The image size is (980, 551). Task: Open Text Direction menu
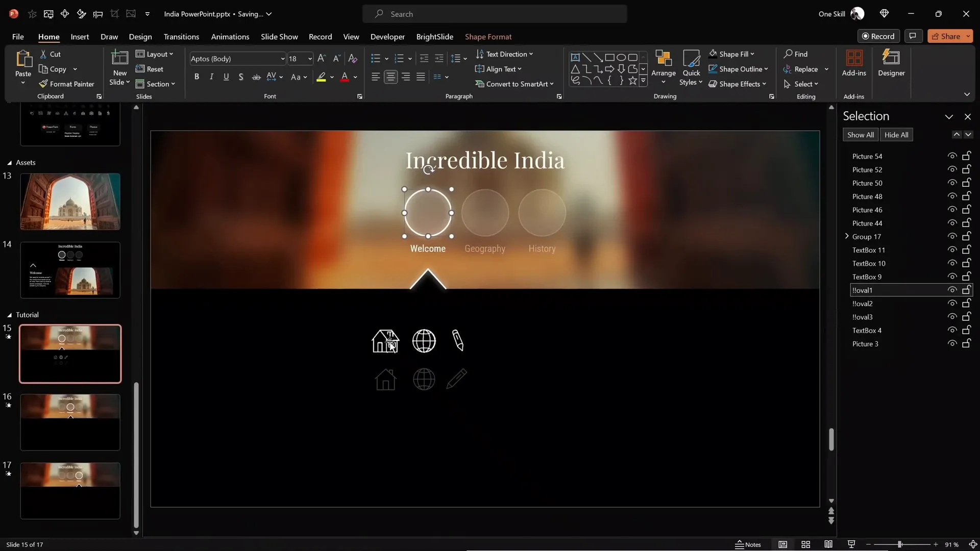click(504, 54)
